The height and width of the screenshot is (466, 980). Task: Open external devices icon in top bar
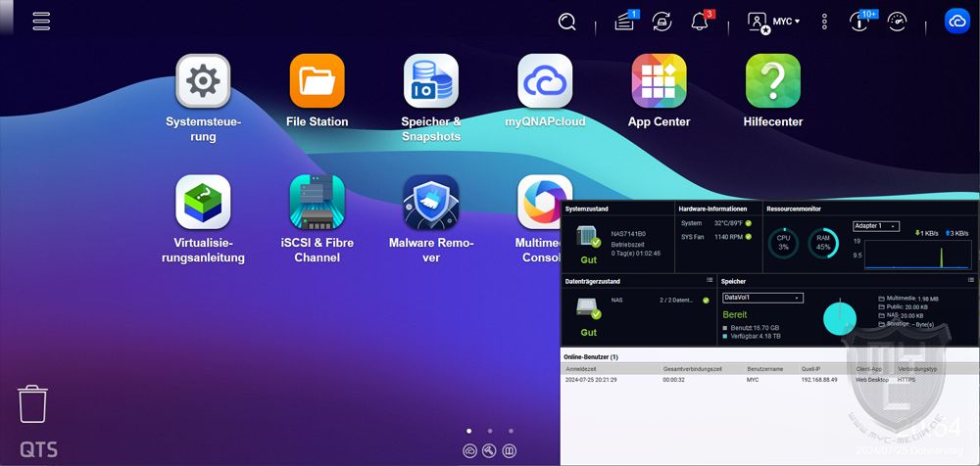click(x=661, y=22)
